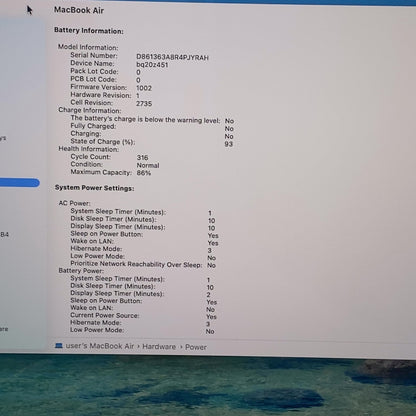Viewport: 416px width, 416px height.
Task: Click the AC Power Hibernate Mode value
Action: (x=210, y=250)
